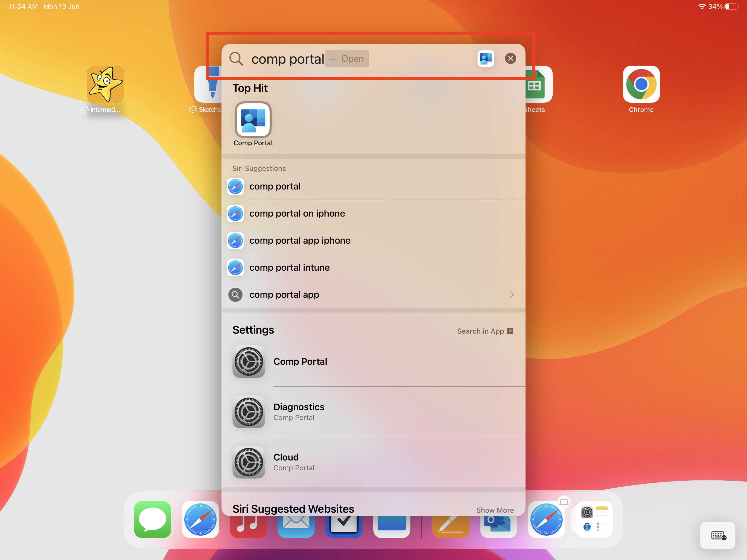
Task: Open the left Safari icon in dock
Action: [x=200, y=519]
